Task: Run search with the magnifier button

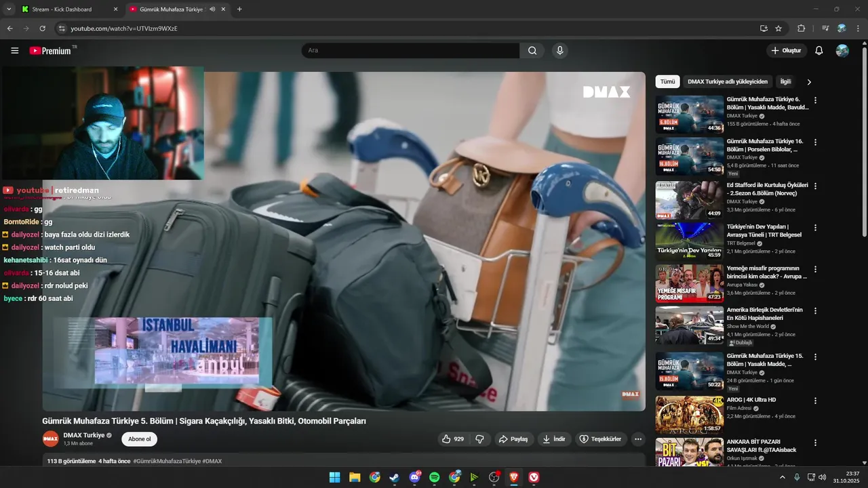Action: (x=532, y=50)
